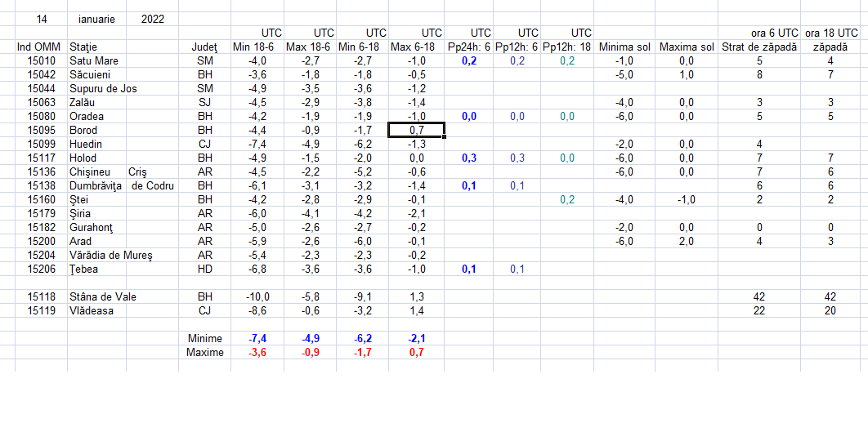
Task: Click the "Zalău" station cell
Action: tap(82, 102)
